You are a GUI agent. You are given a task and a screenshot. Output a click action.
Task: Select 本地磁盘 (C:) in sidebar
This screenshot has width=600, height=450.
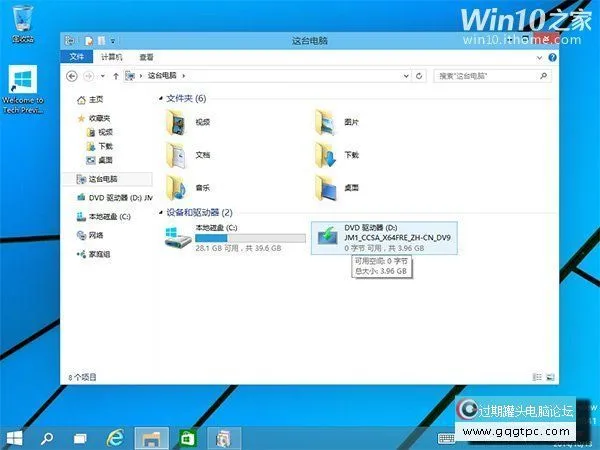(x=104, y=217)
